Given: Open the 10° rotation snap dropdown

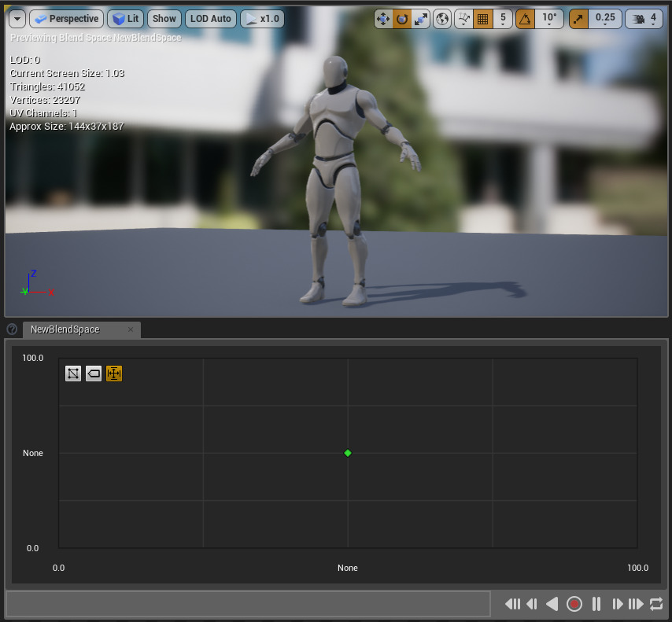Looking at the screenshot, I should [548, 19].
